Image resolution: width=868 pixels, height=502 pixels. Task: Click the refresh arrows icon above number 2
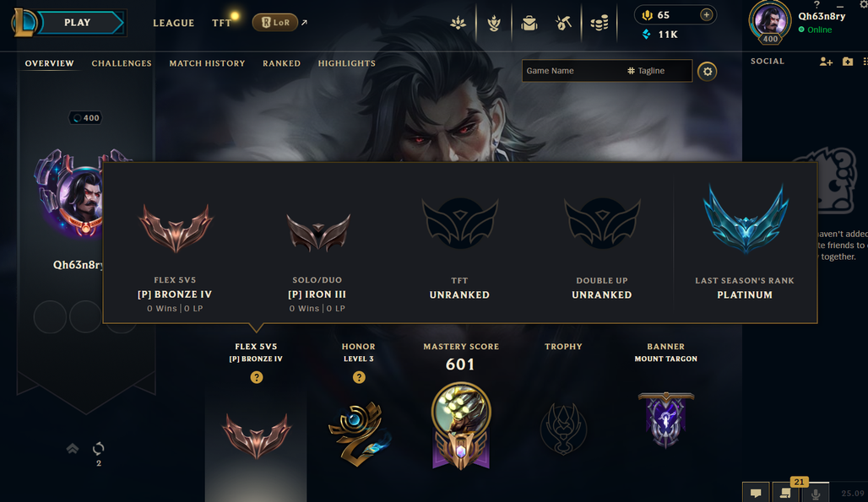(99, 448)
